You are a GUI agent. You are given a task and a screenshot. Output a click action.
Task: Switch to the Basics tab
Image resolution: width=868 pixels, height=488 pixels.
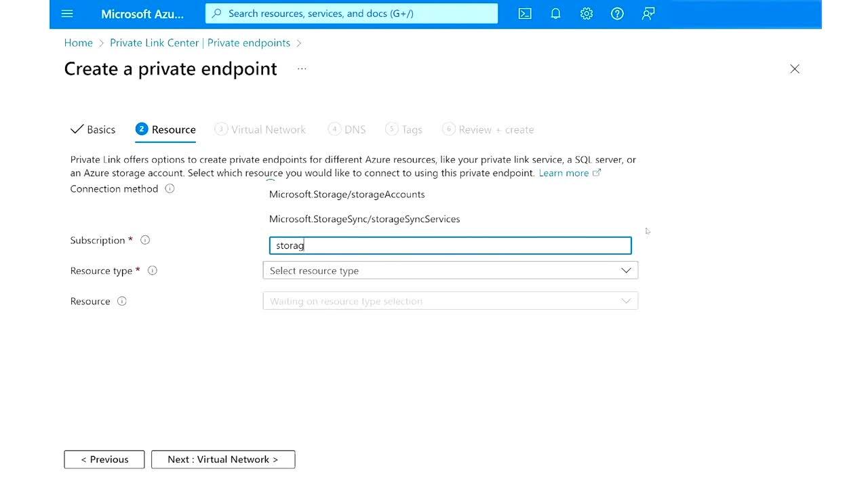point(93,129)
